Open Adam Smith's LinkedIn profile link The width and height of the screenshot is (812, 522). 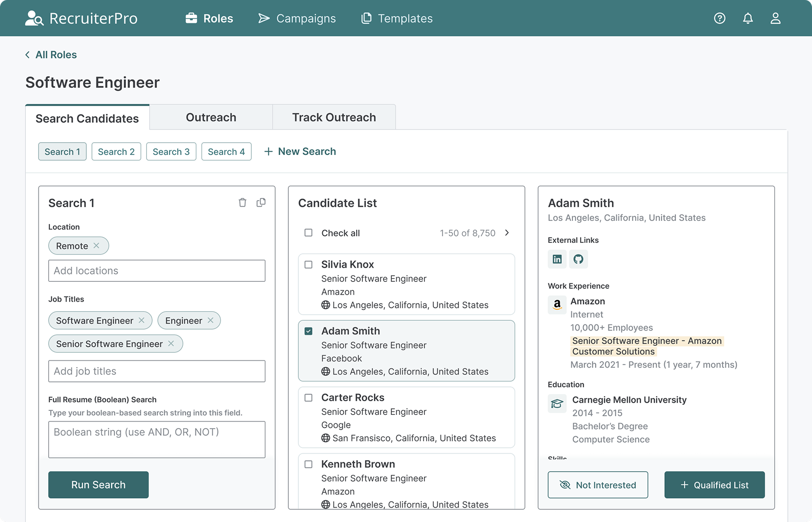pyautogui.click(x=557, y=259)
